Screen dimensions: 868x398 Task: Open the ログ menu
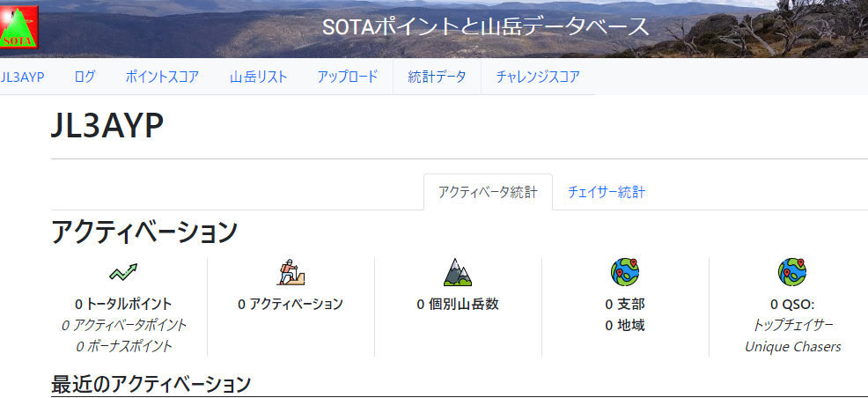85,77
